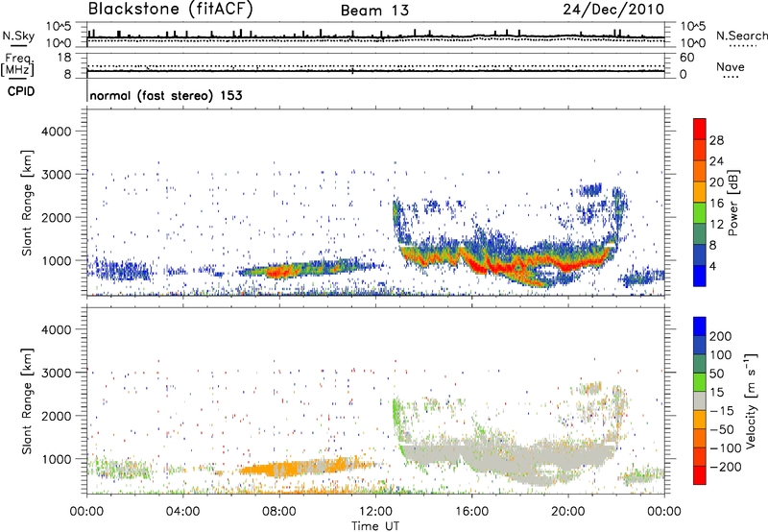Select the light green power segment between 12 and 16
Screen dimensions: 768x532
point(700,213)
